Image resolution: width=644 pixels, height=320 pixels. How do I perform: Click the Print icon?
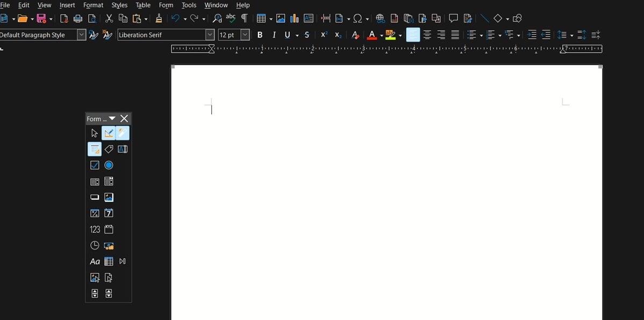(x=77, y=18)
